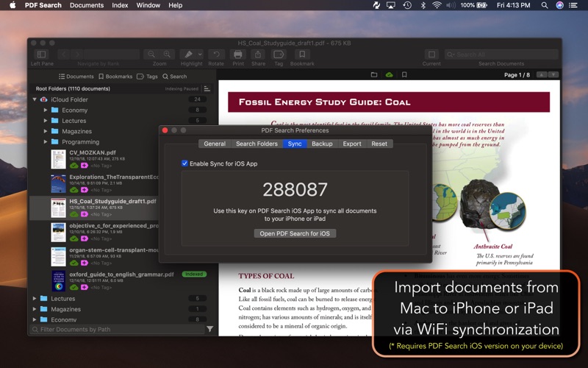
Task: Open the Share toolbar icon
Action: click(258, 54)
